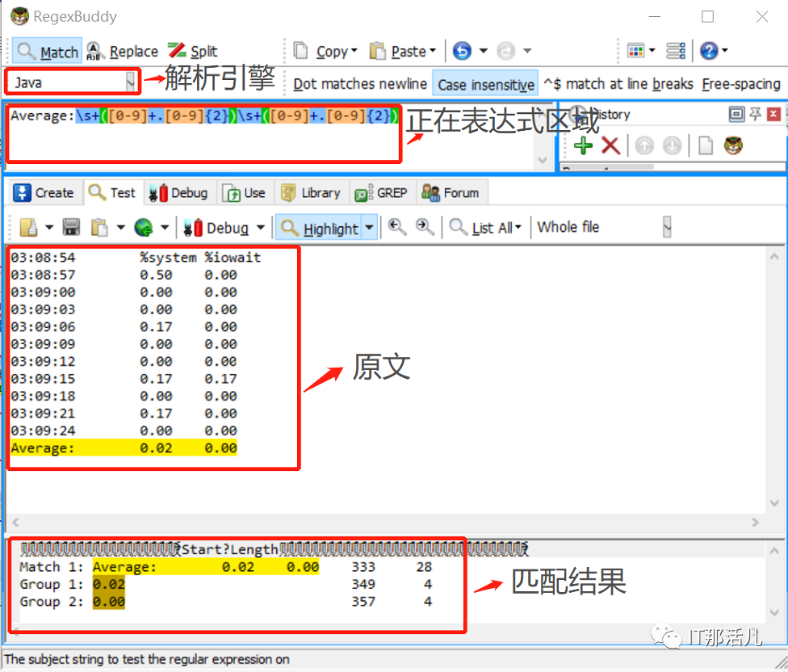Open the Java regex flavor dropdown
This screenshot has width=788, height=672.
click(x=130, y=82)
